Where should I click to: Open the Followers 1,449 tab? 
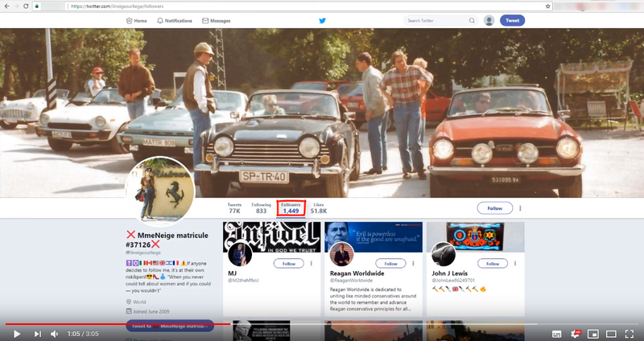[291, 208]
